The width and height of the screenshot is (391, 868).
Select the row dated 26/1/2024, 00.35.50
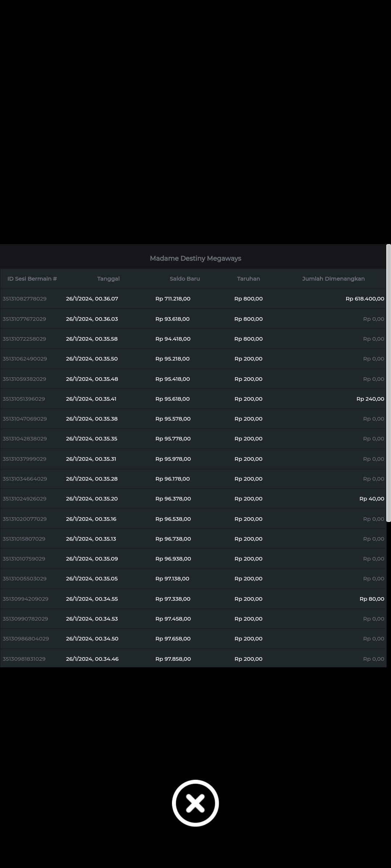pos(92,359)
